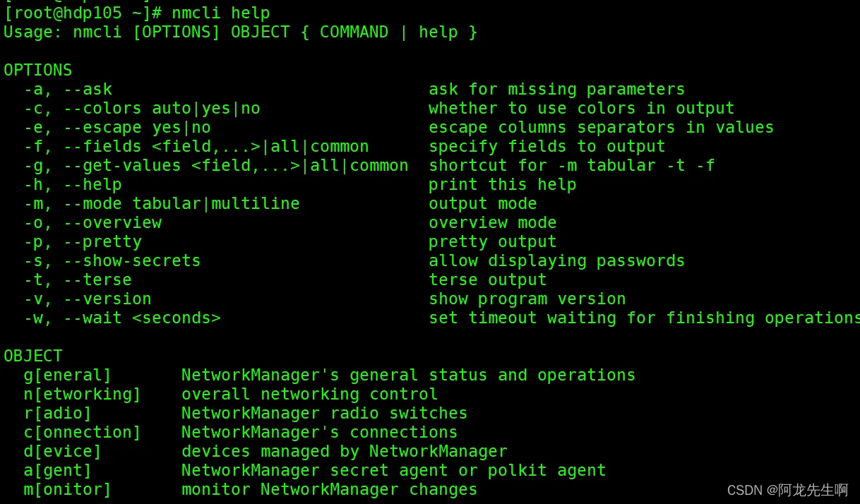Screen dimensions: 860x504
Task: Click the 'm[onitor]' object entry
Action: (67, 489)
